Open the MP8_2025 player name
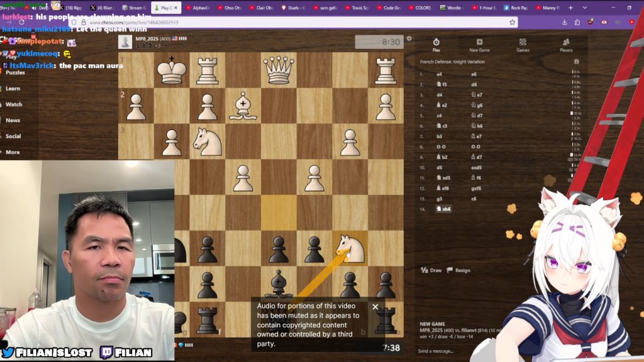 pyautogui.click(x=147, y=38)
